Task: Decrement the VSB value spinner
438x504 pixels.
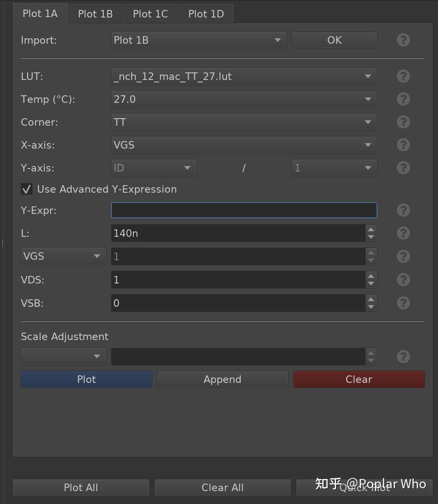Action: [x=371, y=307]
